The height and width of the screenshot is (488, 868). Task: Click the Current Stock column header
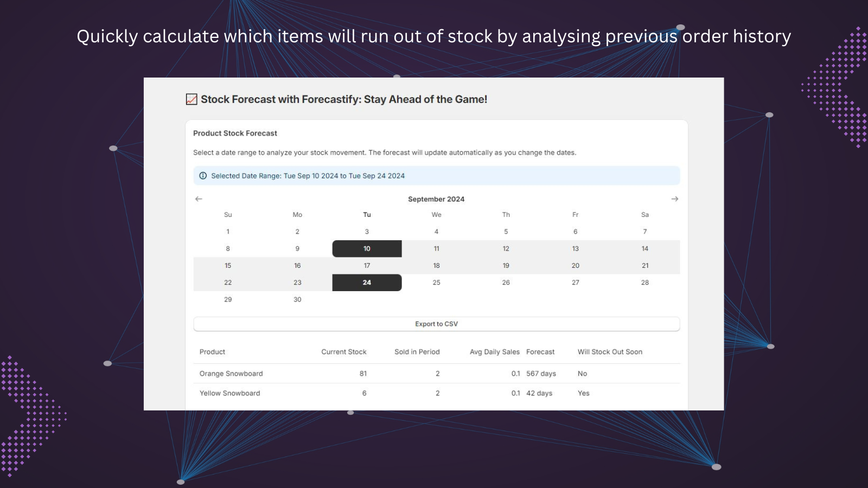(344, 352)
